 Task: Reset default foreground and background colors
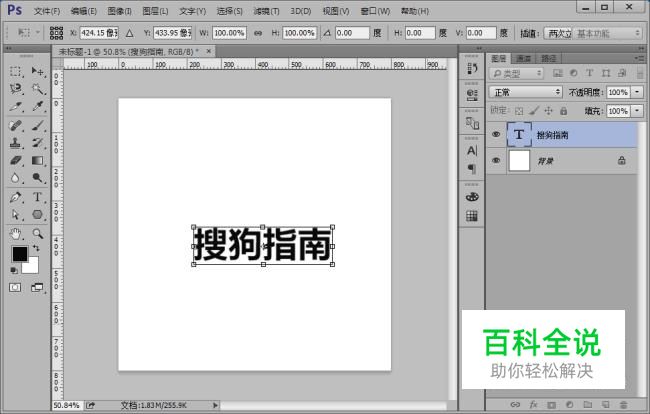14,270
